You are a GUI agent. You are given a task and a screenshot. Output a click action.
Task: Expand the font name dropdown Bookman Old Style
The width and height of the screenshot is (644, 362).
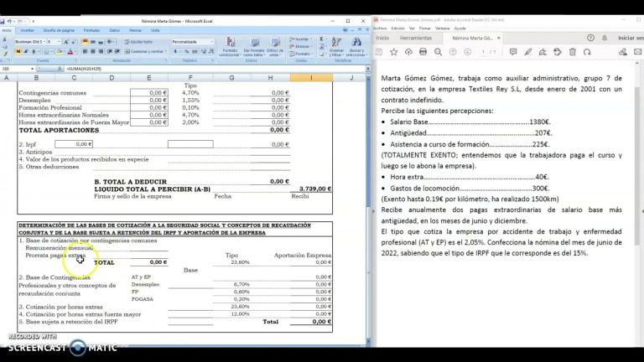[44, 41]
